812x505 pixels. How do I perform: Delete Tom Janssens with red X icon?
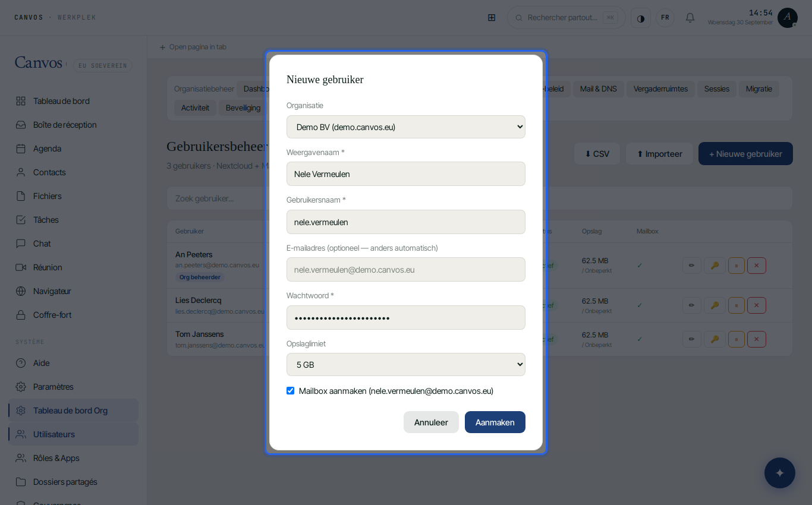[757, 339]
